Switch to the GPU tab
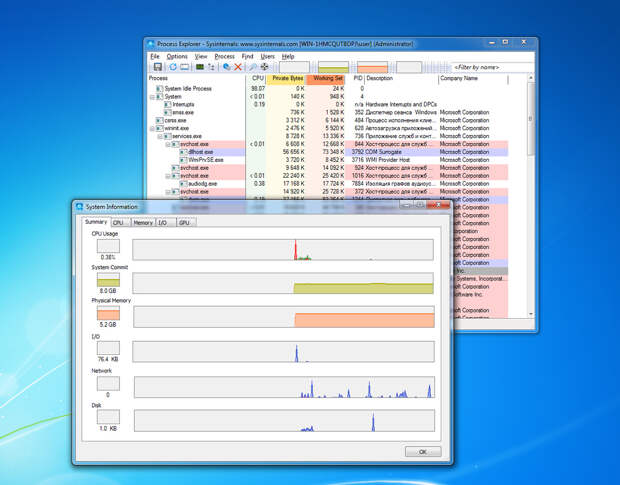620x485 pixels. pyautogui.click(x=184, y=223)
